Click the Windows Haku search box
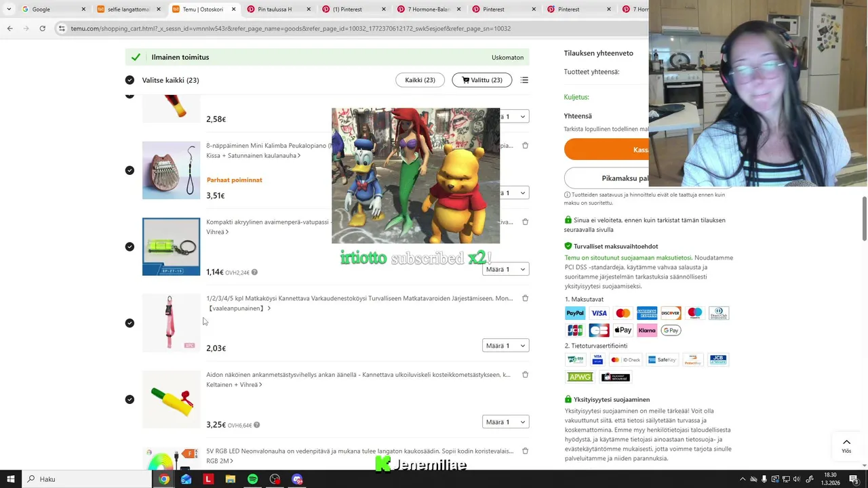 (x=87, y=479)
